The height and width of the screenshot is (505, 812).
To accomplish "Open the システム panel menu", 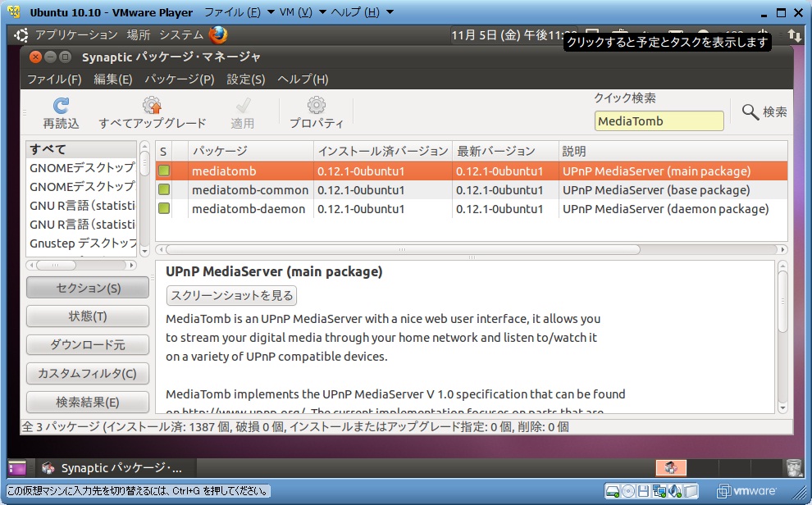I will (180, 35).
